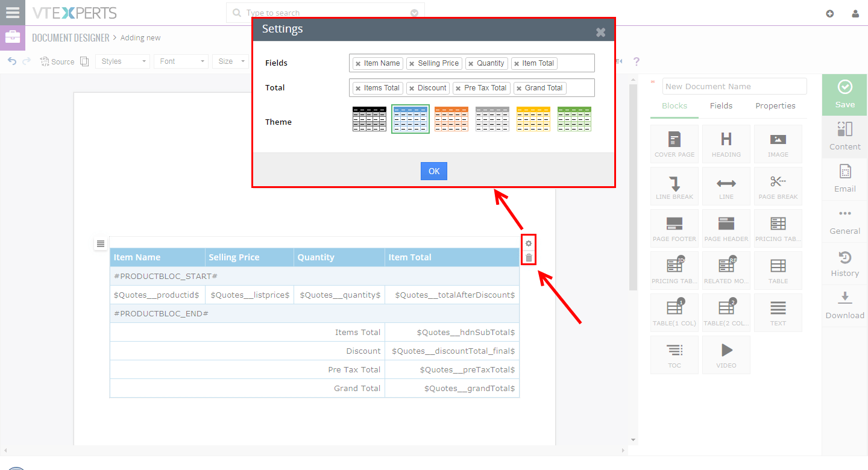Save the document using the Save button
This screenshot has height=470, width=868.
(x=844, y=95)
